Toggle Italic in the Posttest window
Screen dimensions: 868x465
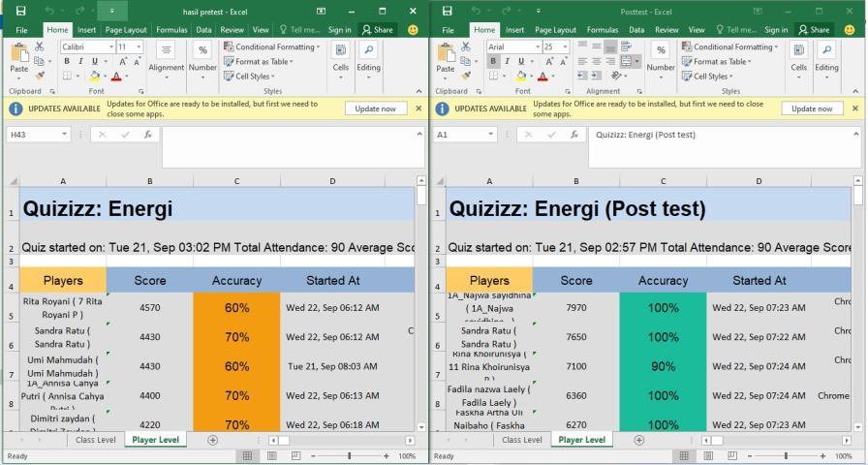(507, 61)
